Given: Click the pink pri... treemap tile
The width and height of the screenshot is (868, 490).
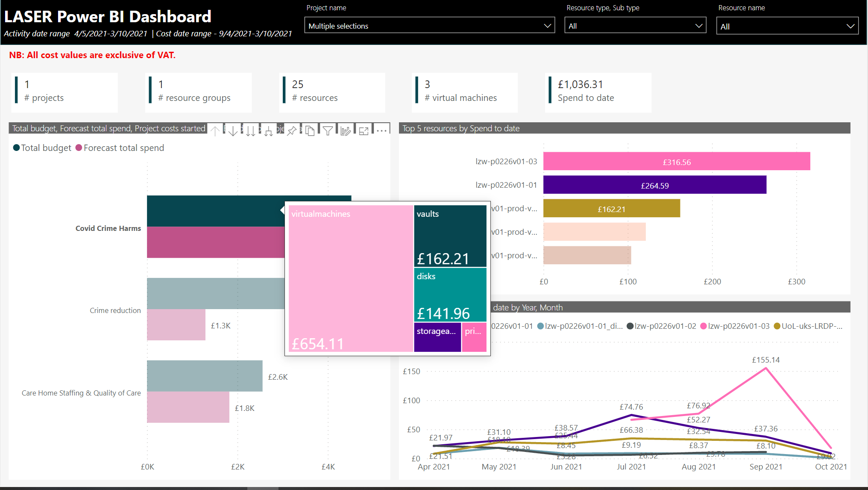Looking at the screenshot, I should point(474,337).
